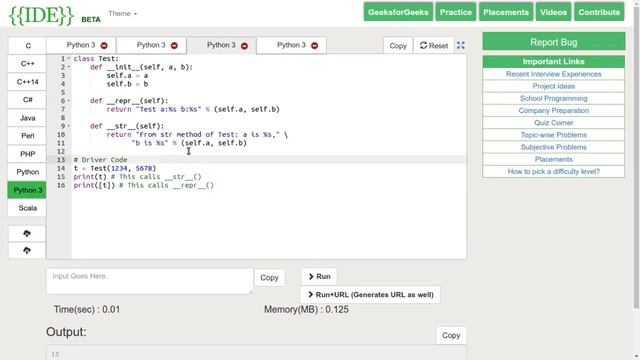This screenshot has width=640, height=360.
Task: Click the Reset button
Action: click(434, 46)
